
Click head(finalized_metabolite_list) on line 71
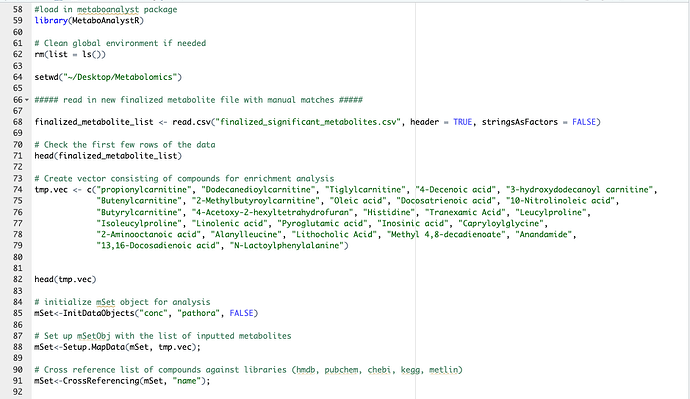[x=108, y=156]
